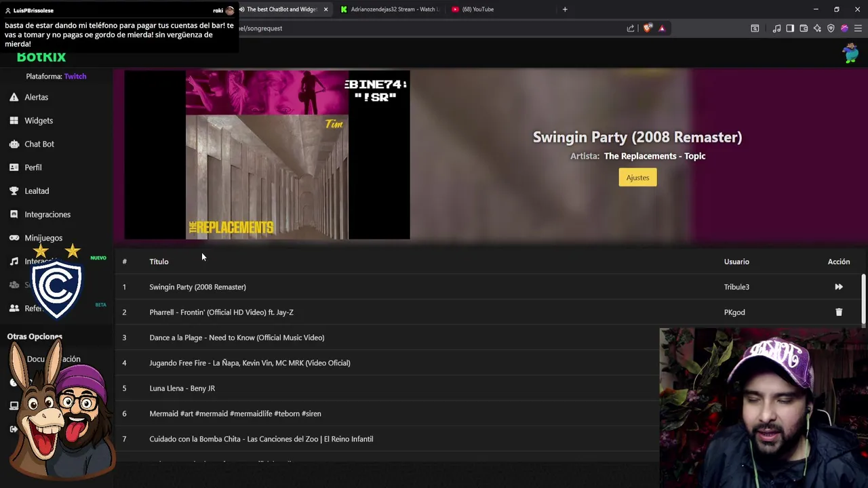Screen dimensions: 868x488
Task: Click the Widgets grid icon
Action: (x=14, y=121)
